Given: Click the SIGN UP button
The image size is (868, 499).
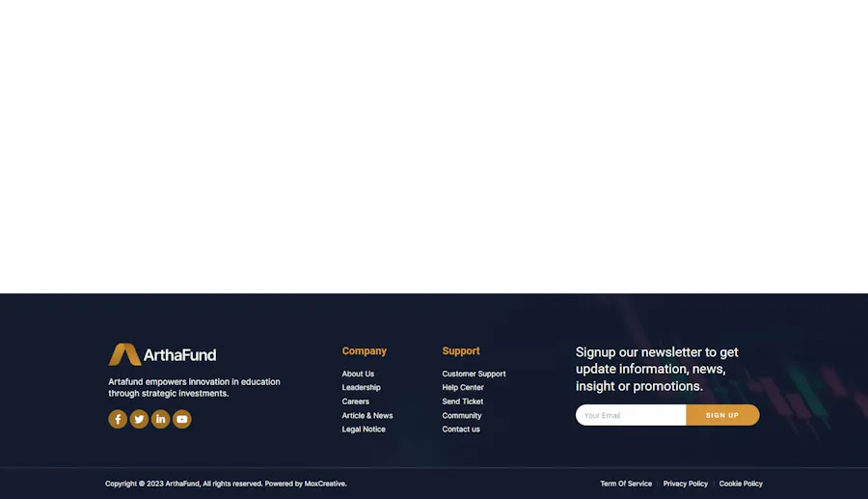Looking at the screenshot, I should point(722,415).
